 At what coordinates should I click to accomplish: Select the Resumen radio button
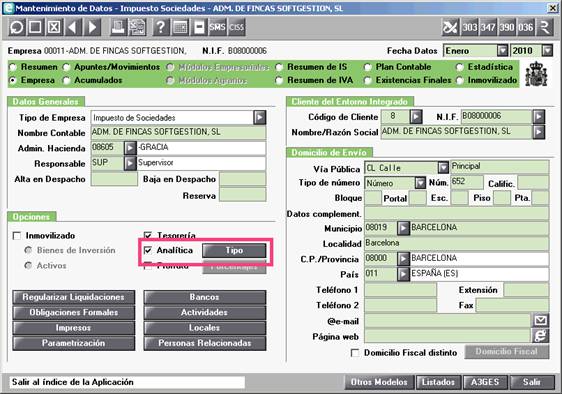coord(13,67)
